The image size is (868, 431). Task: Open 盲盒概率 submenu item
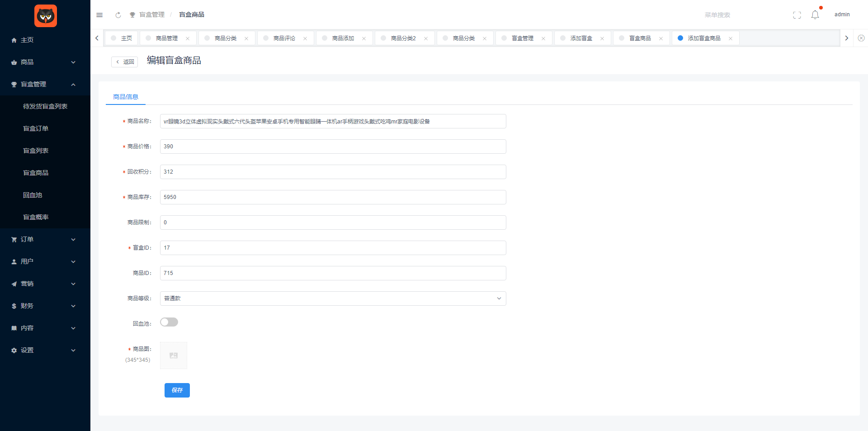(45, 217)
